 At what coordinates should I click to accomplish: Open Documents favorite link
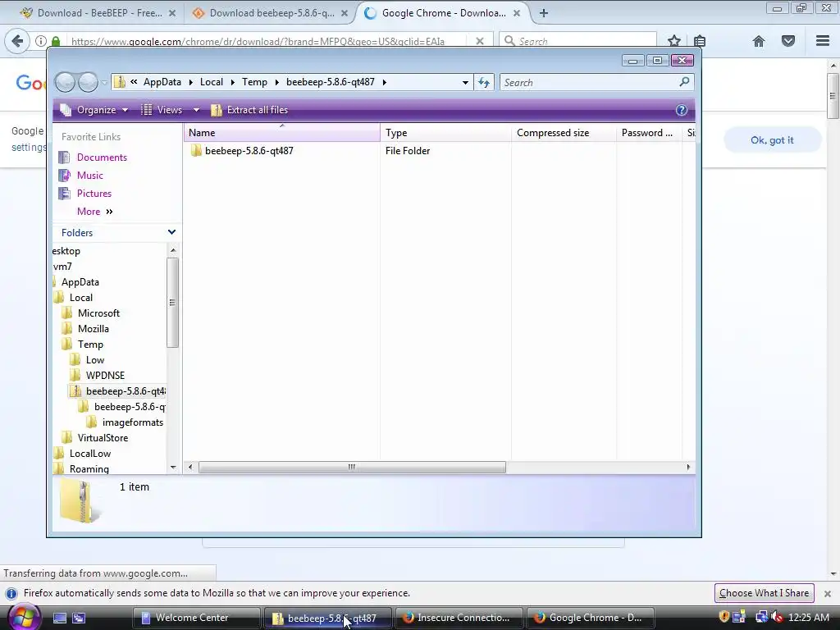click(102, 157)
